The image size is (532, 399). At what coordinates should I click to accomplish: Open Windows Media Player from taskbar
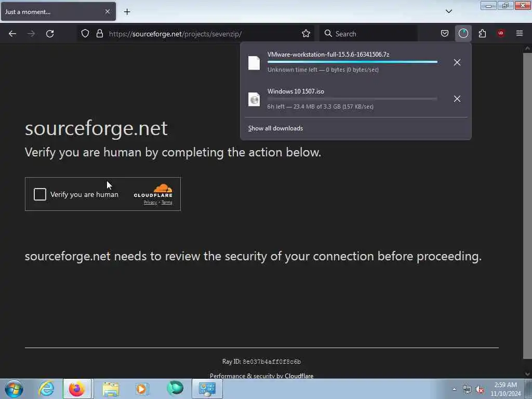click(x=142, y=389)
